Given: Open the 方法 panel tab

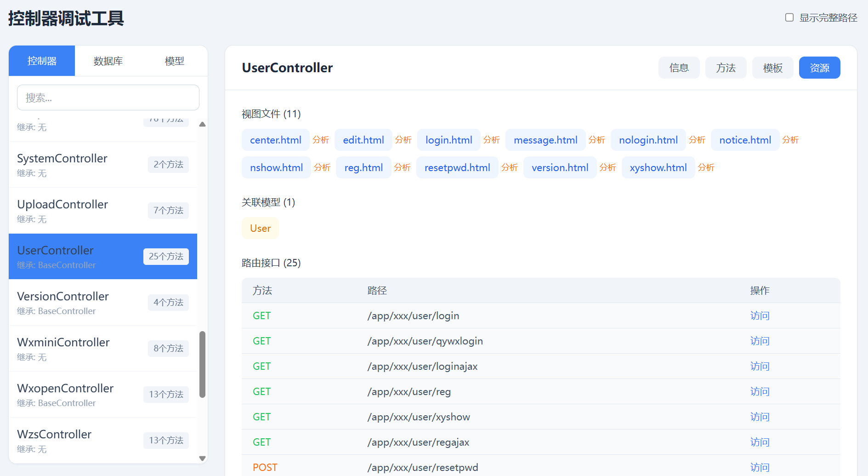Looking at the screenshot, I should (726, 68).
